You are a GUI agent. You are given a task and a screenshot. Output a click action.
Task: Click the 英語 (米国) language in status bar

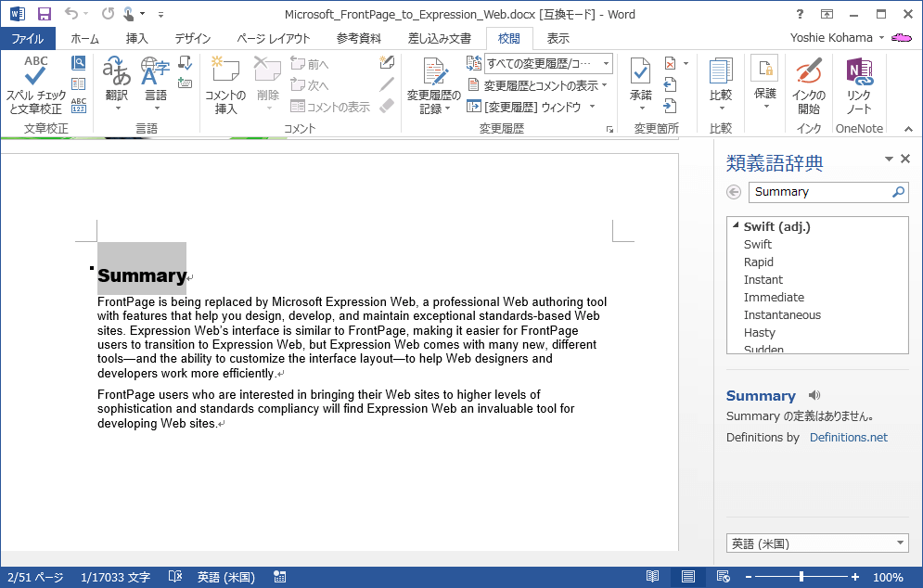coord(226,578)
